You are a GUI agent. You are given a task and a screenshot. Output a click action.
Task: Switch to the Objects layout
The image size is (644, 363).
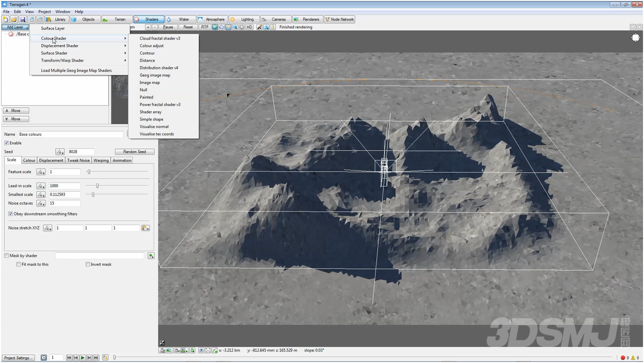(x=85, y=20)
